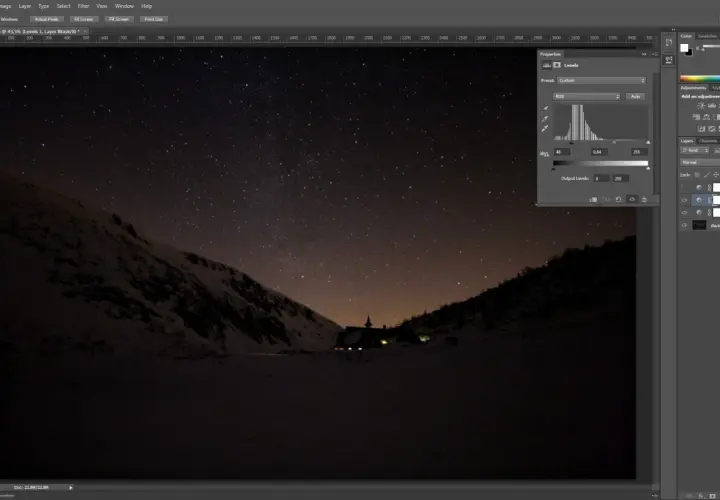Select the gray point eyedropper in Properties
Image resolution: width=720 pixels, height=500 pixels.
545,118
